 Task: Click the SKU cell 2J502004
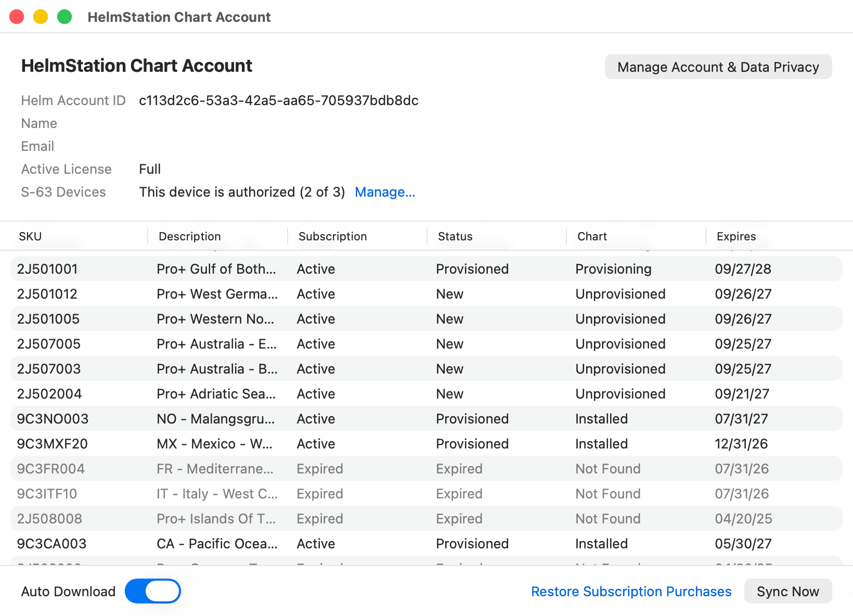pyautogui.click(x=49, y=394)
